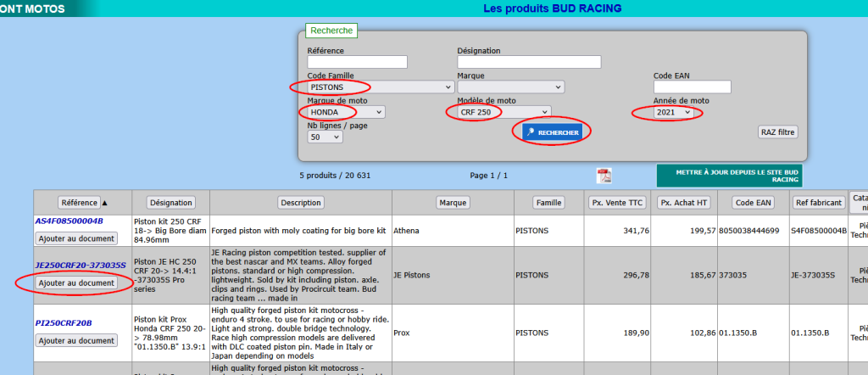Click the 'Les produits BUD RACING' title

pos(553,8)
